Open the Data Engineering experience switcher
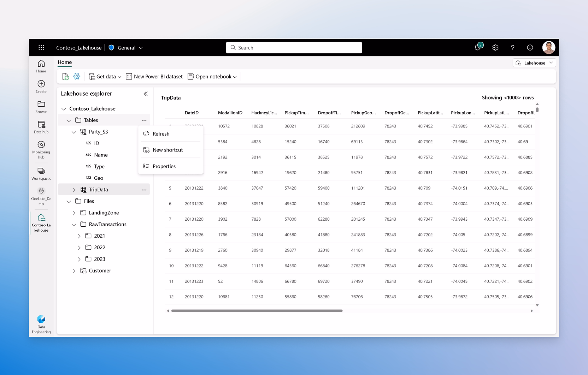Viewport: 588px width, 375px height. pyautogui.click(x=41, y=324)
